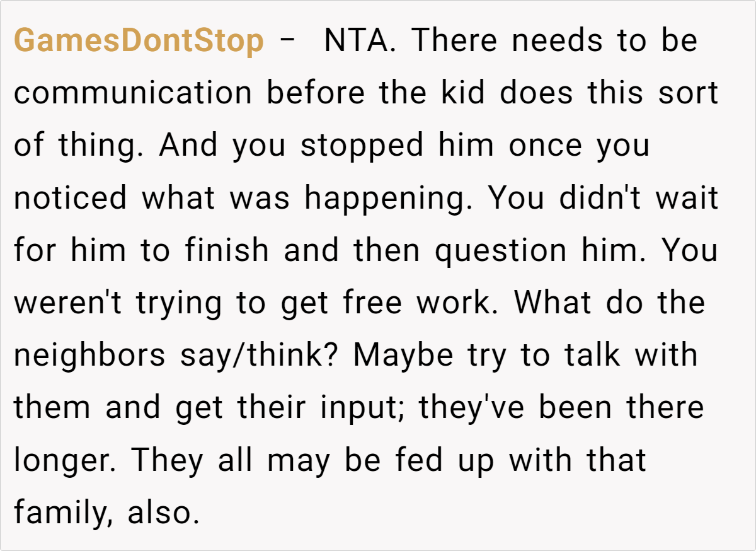Click the word "question" in the comment
Viewport: 756px width, 551px height.
(x=501, y=250)
